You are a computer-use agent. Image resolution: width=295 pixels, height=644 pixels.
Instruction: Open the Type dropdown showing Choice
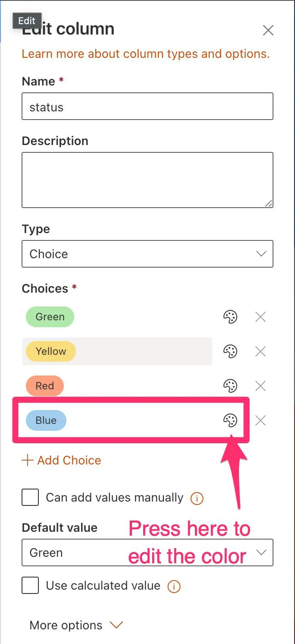147,254
